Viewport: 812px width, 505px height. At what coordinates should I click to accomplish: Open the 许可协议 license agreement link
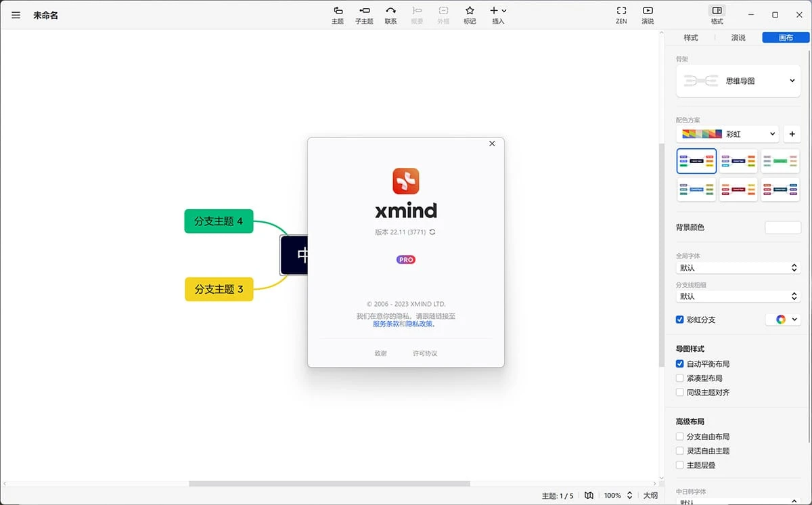point(424,353)
